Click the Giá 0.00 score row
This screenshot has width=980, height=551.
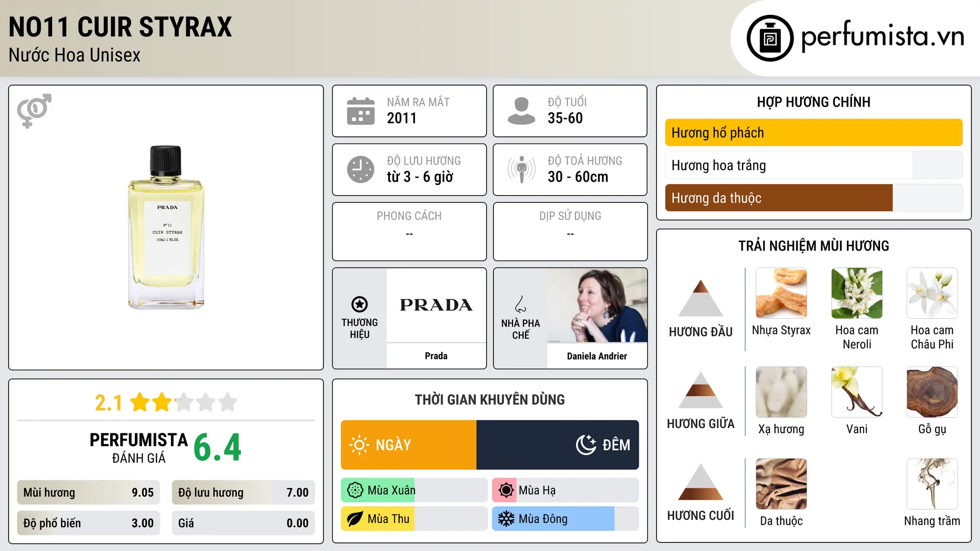point(243,523)
